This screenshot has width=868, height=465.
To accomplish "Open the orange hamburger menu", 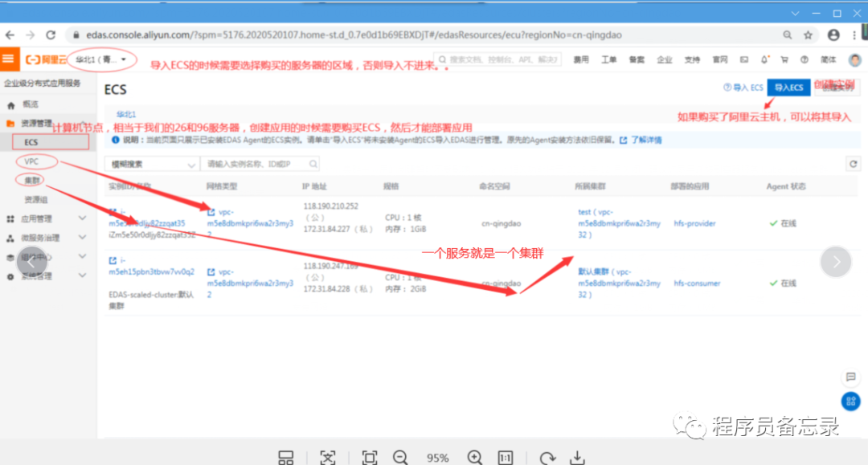I will (x=8, y=59).
